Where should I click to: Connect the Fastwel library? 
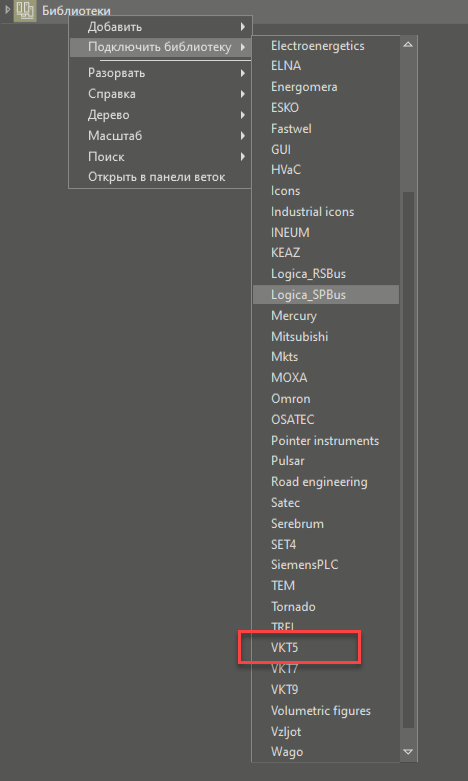coord(326,129)
